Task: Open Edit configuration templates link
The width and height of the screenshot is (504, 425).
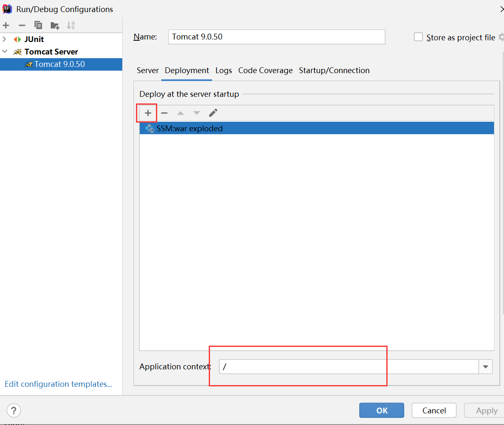Action: 58,384
